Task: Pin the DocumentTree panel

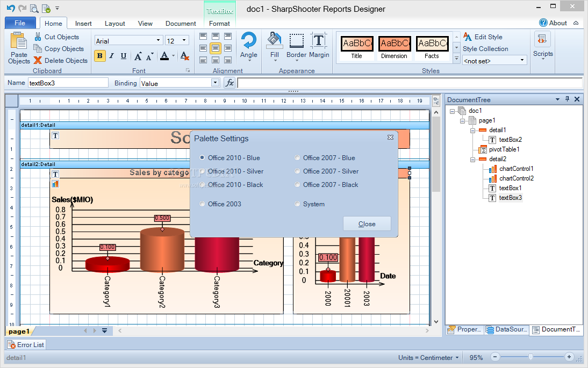Action: (x=567, y=99)
